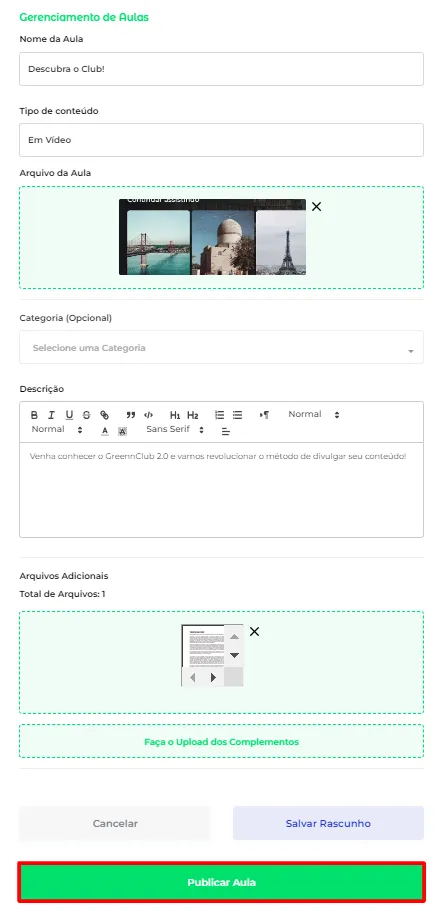This screenshot has height=911, width=438.
Task: Toggle strikethrough formatting in description editor
Action: (87, 415)
